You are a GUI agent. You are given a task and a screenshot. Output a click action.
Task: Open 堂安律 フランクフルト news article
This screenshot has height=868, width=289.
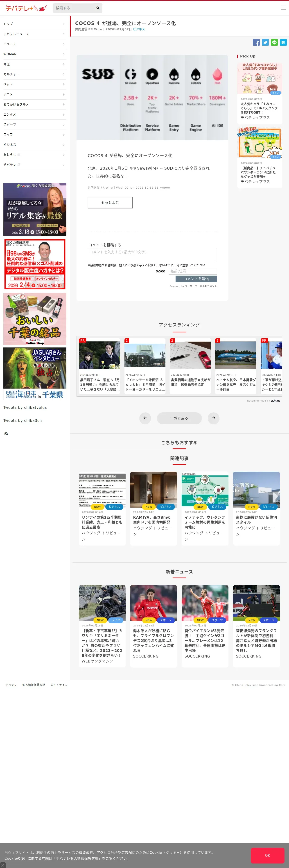[x=256, y=626]
